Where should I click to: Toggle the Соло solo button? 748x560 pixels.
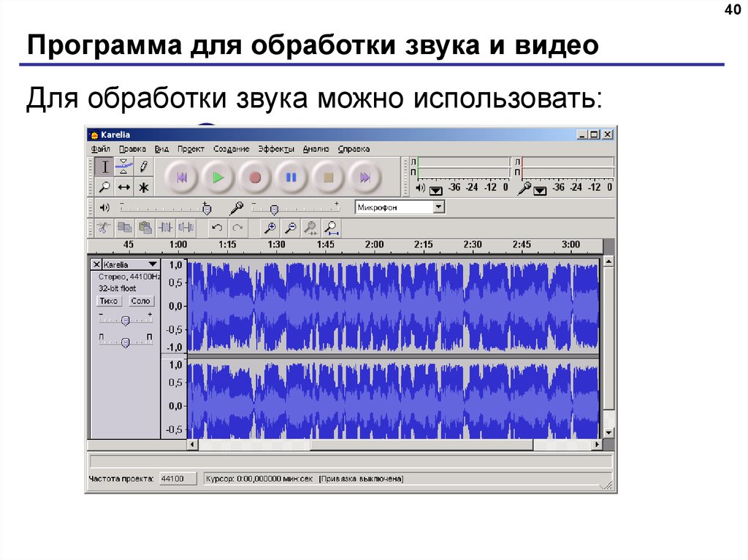[x=140, y=301]
